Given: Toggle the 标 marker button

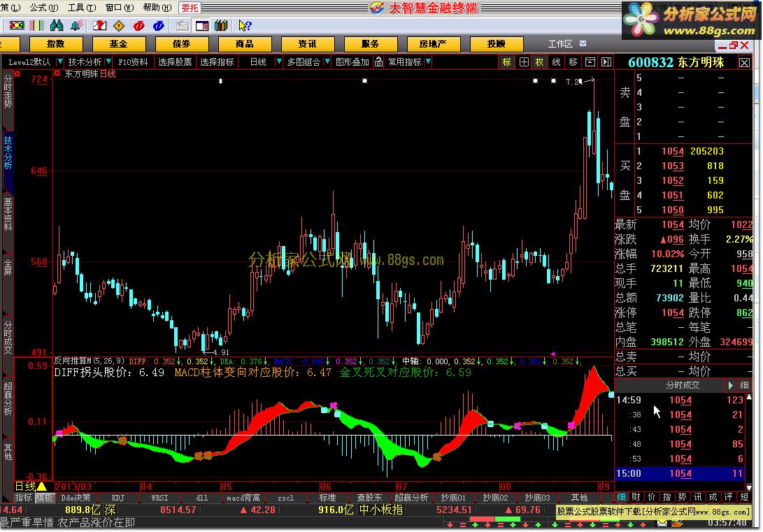Looking at the screenshot, I should click(x=506, y=62).
